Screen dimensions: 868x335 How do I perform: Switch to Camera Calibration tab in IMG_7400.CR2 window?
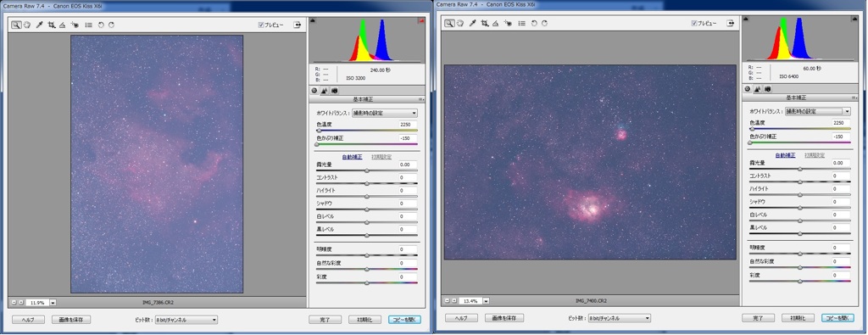point(768,88)
